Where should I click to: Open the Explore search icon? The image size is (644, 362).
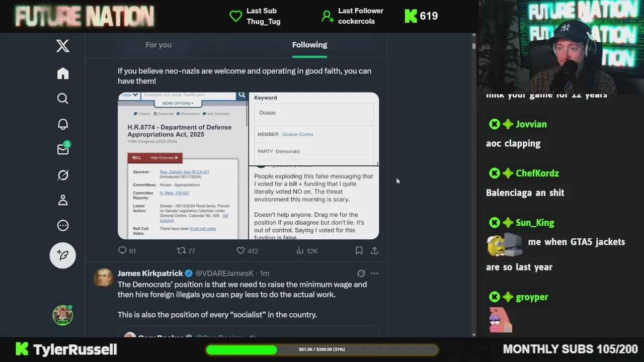[62, 99]
